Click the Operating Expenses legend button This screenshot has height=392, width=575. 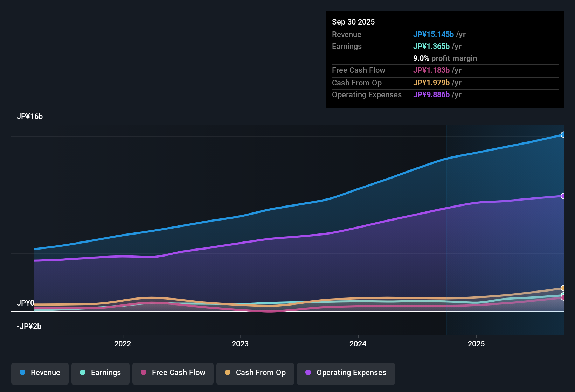[346, 373]
